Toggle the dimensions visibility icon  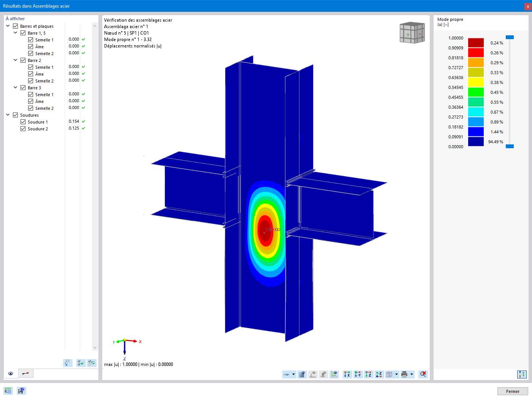[334, 374]
